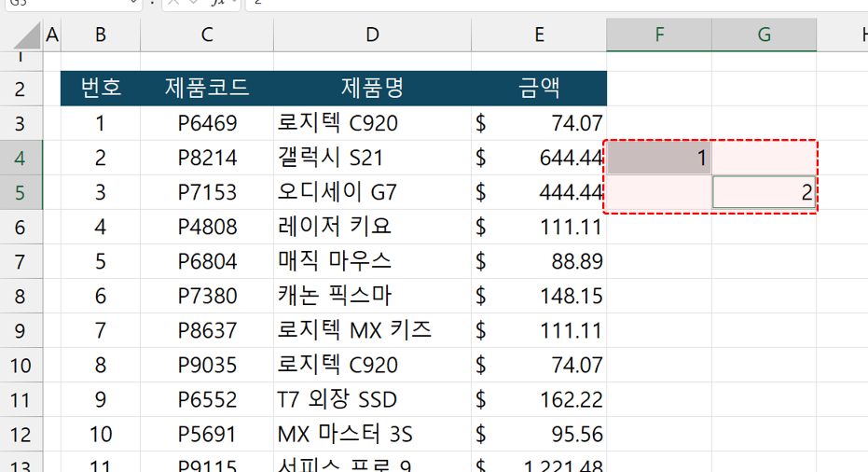Image resolution: width=868 pixels, height=472 pixels.
Task: Select row 7 header
Action: [21, 261]
